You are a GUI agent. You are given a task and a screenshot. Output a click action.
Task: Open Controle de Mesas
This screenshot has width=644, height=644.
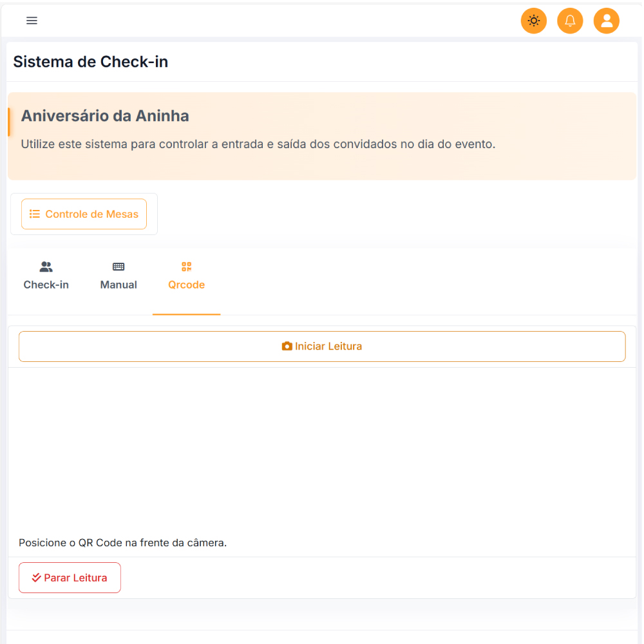point(91,214)
